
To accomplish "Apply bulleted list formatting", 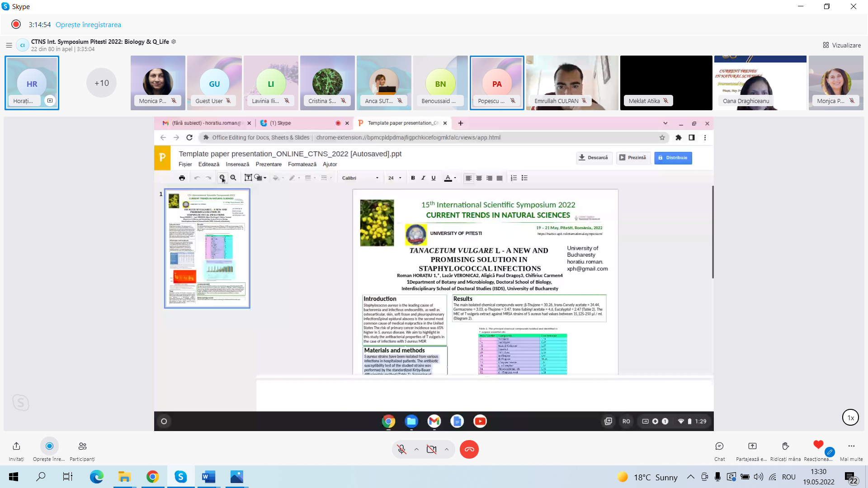I will 524,178.
